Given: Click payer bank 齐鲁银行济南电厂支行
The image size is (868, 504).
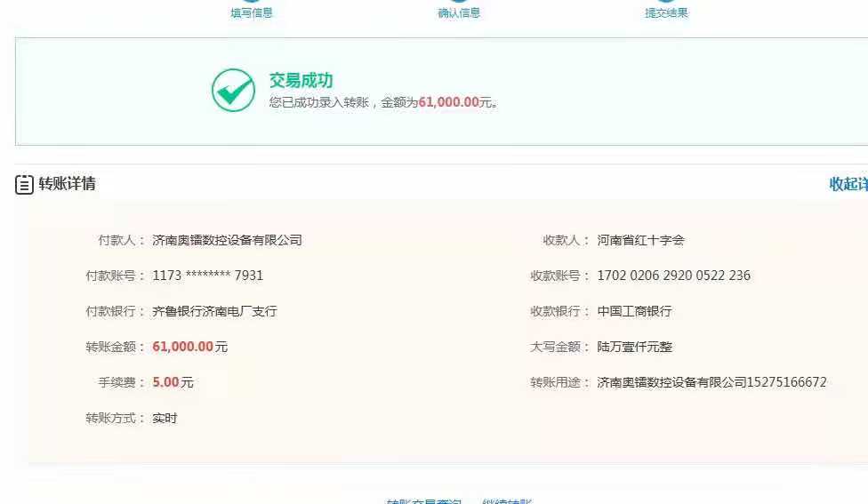Looking at the screenshot, I should [x=214, y=311].
